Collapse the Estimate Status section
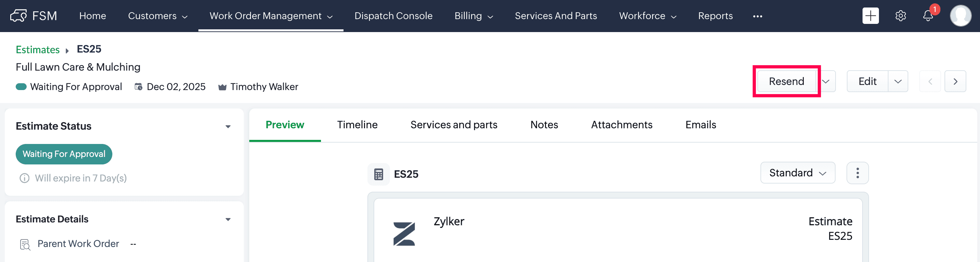The height and width of the screenshot is (262, 980). (228, 127)
